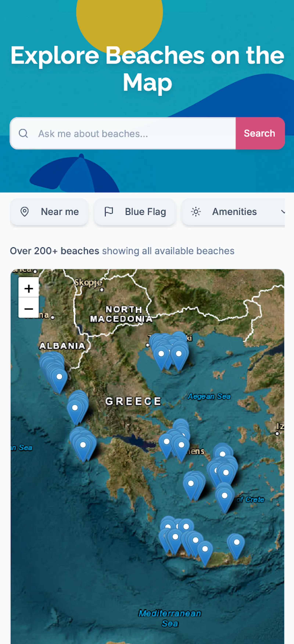Screen dimensions: 294x644
Task: Click the 'GREECE' map label
Action: (133, 401)
